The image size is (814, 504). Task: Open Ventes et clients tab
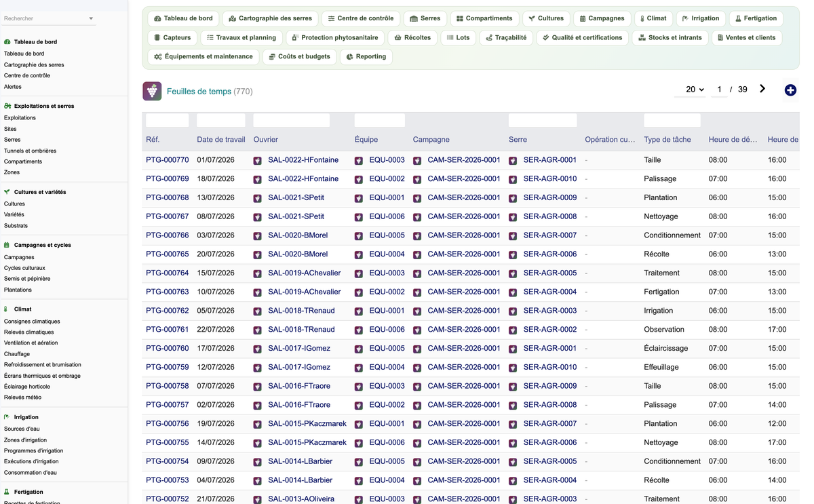click(x=746, y=37)
